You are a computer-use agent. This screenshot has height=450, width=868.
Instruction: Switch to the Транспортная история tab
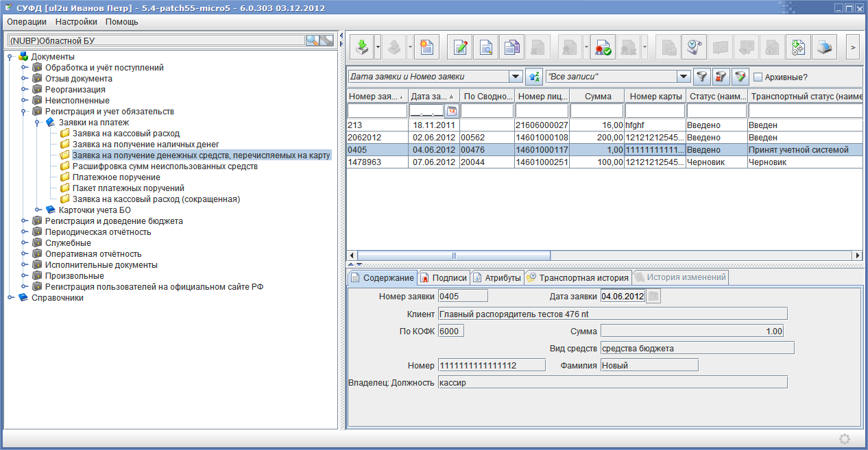coord(577,277)
